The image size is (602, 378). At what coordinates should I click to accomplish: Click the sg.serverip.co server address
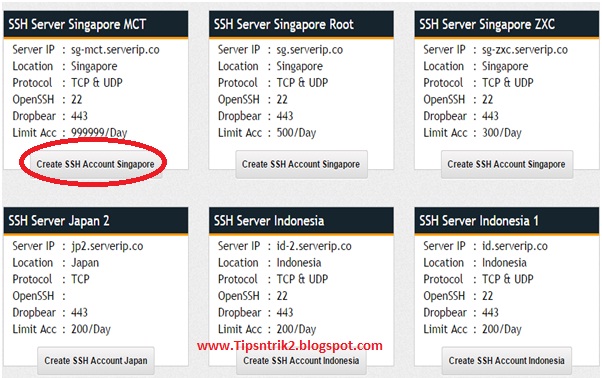310,50
